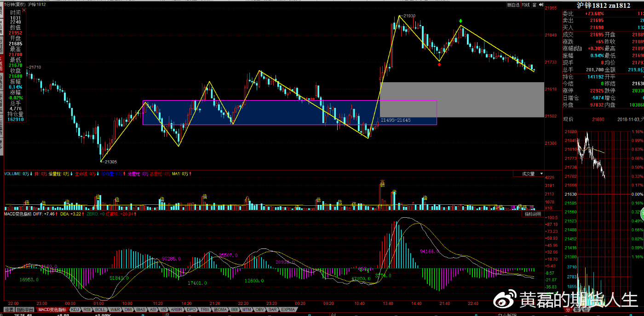Click the 卖出 price 21695
The width and height of the screenshot is (644, 316).
(x=597, y=21)
